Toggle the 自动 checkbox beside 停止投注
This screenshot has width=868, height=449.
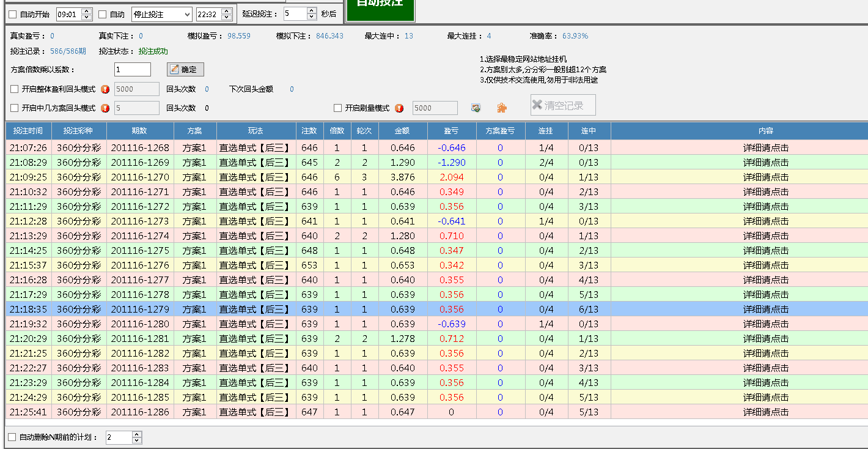point(103,14)
